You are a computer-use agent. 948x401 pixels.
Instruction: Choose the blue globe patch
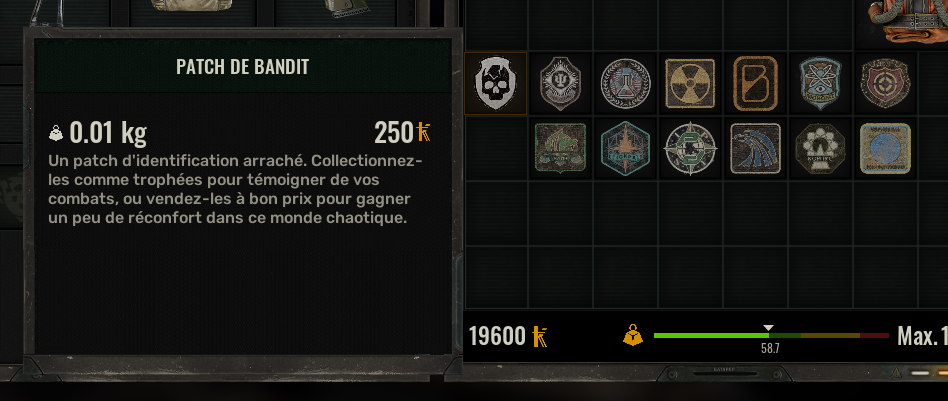tap(885, 148)
